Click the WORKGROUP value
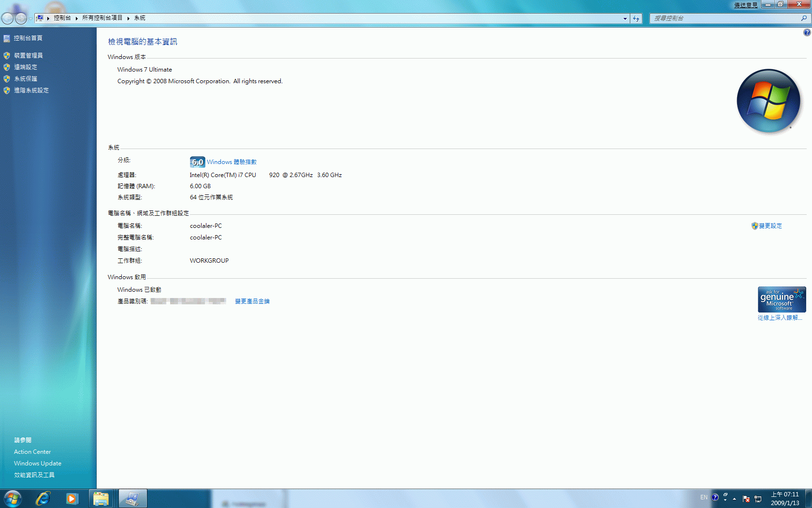 tap(209, 261)
